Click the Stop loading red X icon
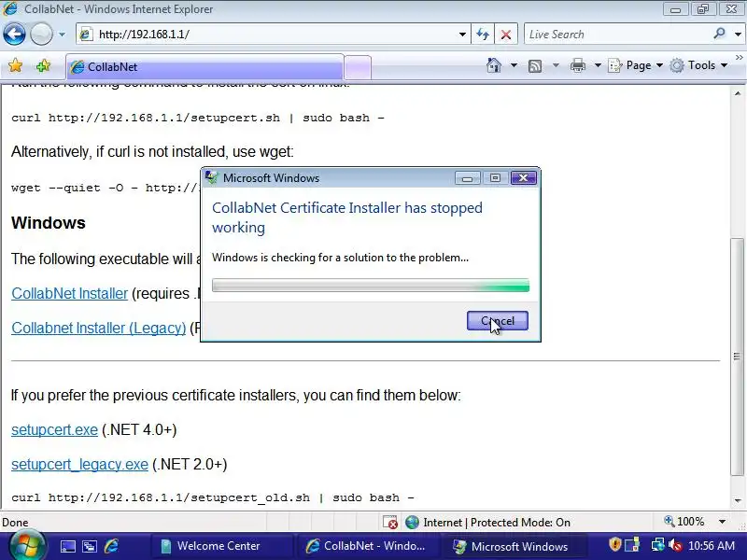747x560 pixels. pos(506,35)
